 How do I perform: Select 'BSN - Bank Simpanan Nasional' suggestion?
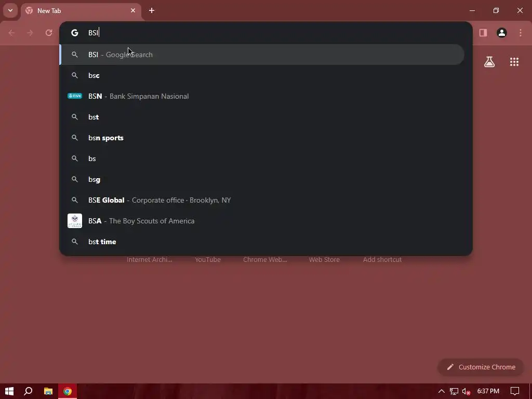pyautogui.click(x=262, y=96)
